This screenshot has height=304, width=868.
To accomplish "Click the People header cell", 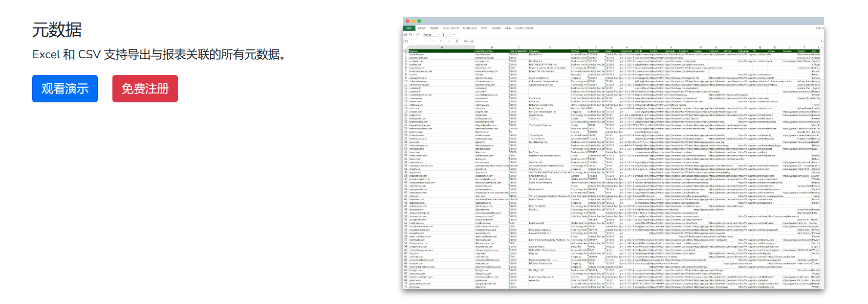I will pos(804,51).
